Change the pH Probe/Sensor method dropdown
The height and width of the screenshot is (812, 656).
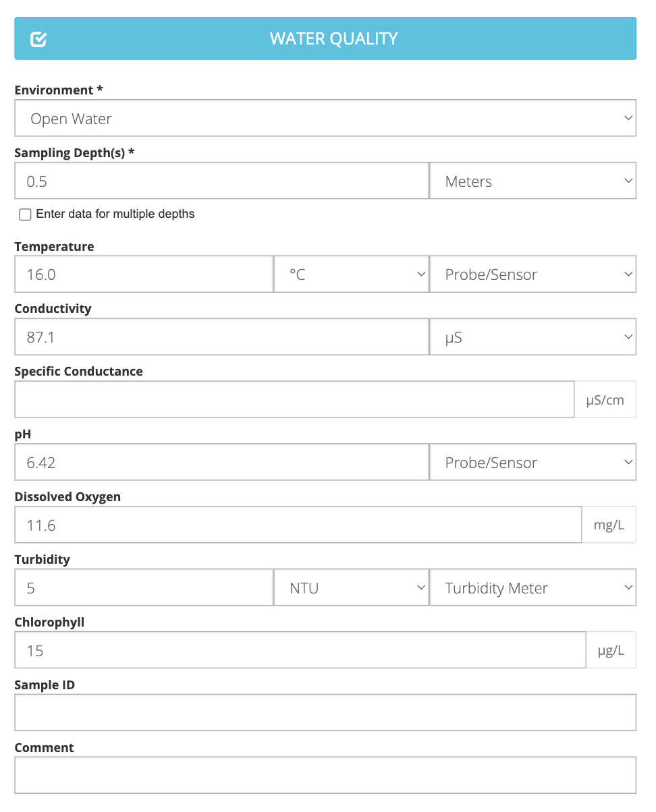[532, 463]
